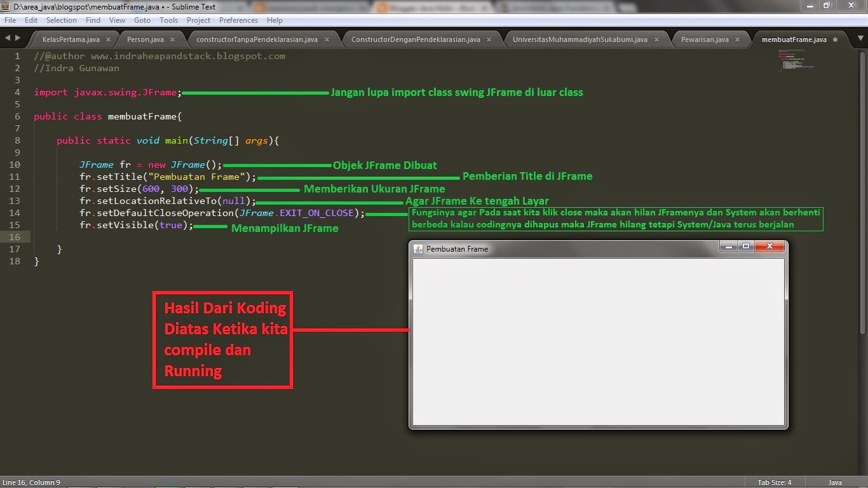The width and height of the screenshot is (868, 488).
Task: Open the File menu
Action: pos(10,20)
